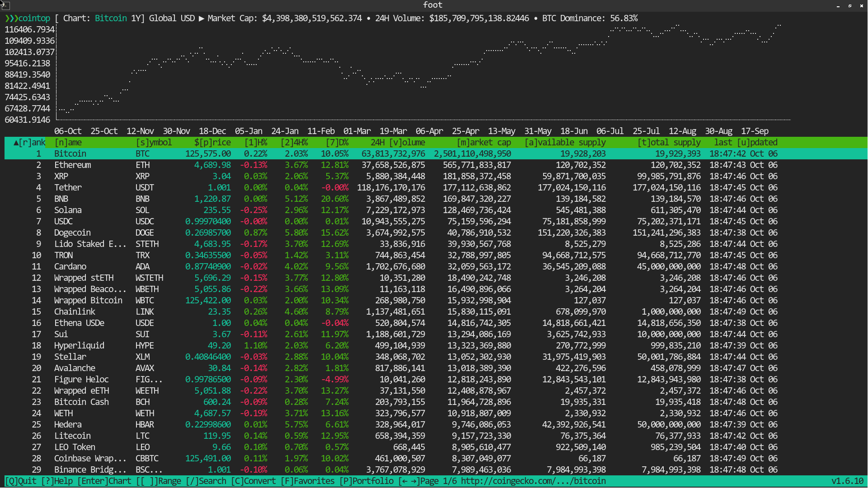Image resolution: width=868 pixels, height=488 pixels.
Task: Click [[ ]]Range in the status bar
Action: click(158, 481)
